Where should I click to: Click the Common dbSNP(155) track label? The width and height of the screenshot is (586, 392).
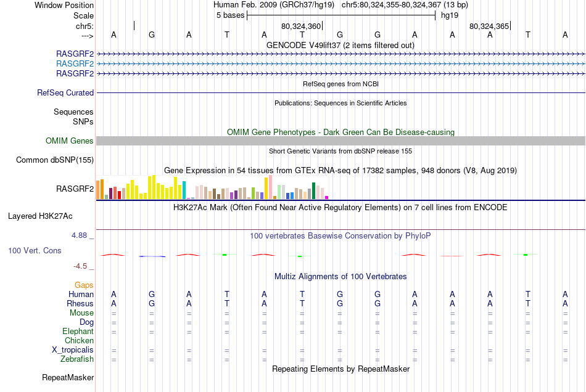55,160
